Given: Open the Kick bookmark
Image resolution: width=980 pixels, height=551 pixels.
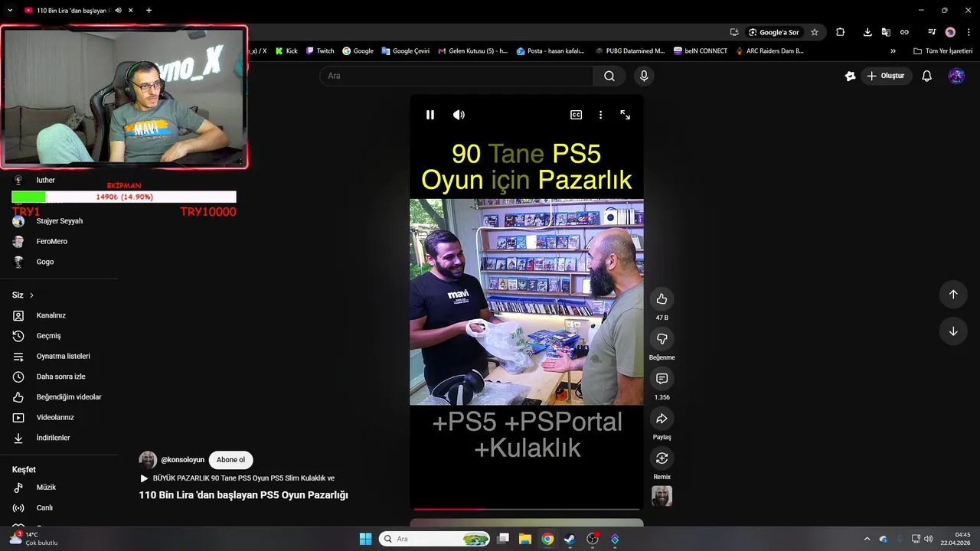Looking at the screenshot, I should pyautogui.click(x=286, y=51).
